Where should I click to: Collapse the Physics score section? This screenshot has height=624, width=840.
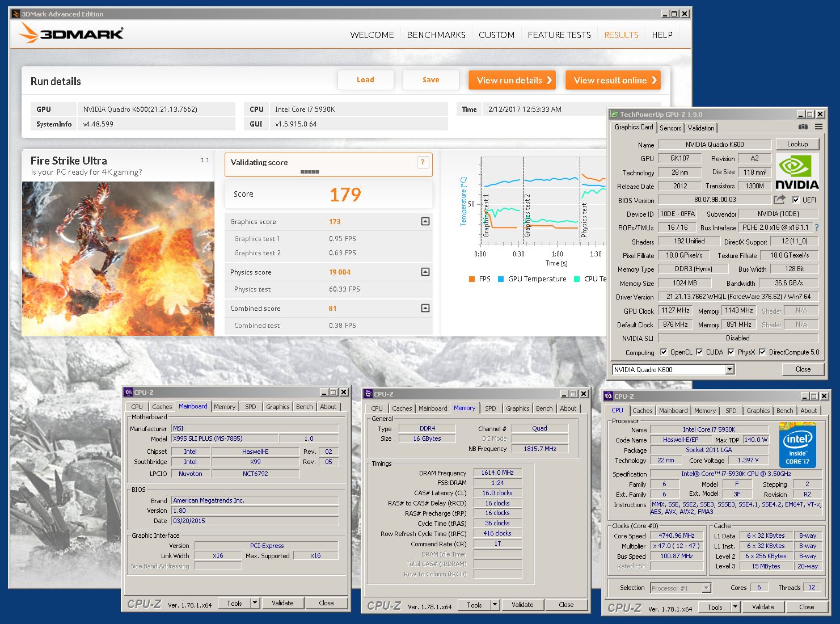pos(425,272)
